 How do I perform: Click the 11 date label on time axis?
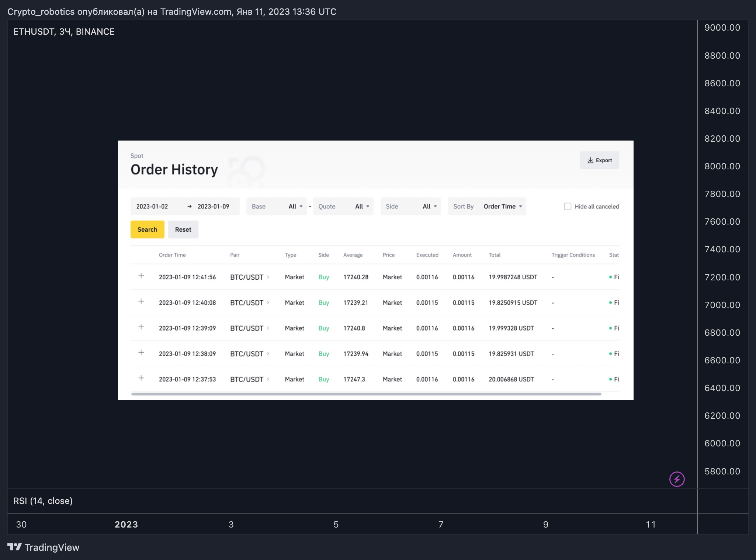tap(651, 524)
